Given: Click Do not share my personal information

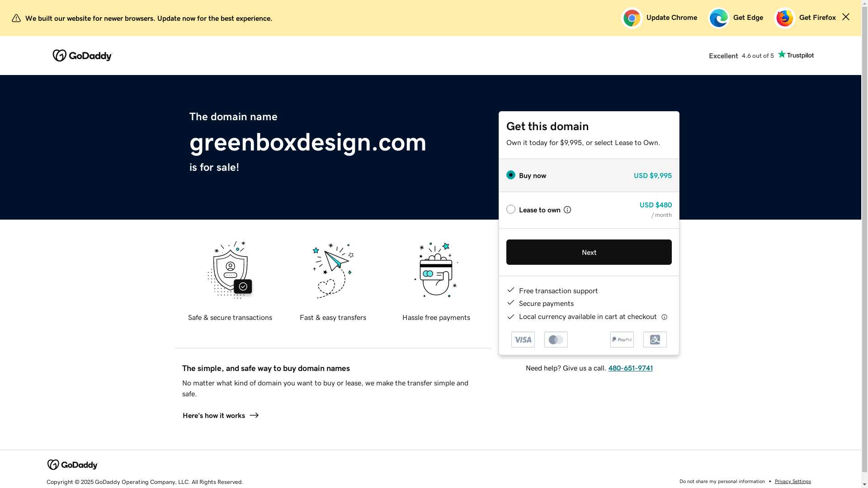Looking at the screenshot, I should click(x=722, y=482).
